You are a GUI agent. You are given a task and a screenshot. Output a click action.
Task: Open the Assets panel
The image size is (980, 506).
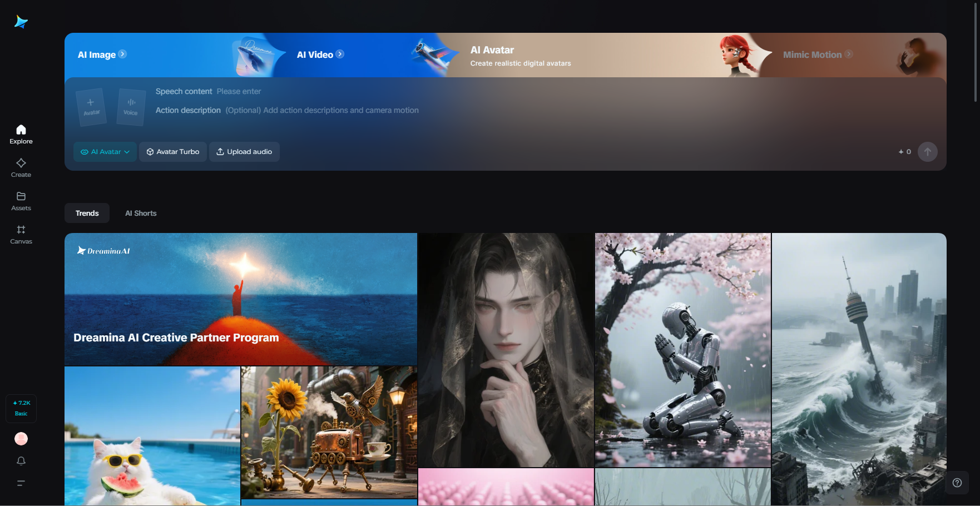(x=21, y=200)
